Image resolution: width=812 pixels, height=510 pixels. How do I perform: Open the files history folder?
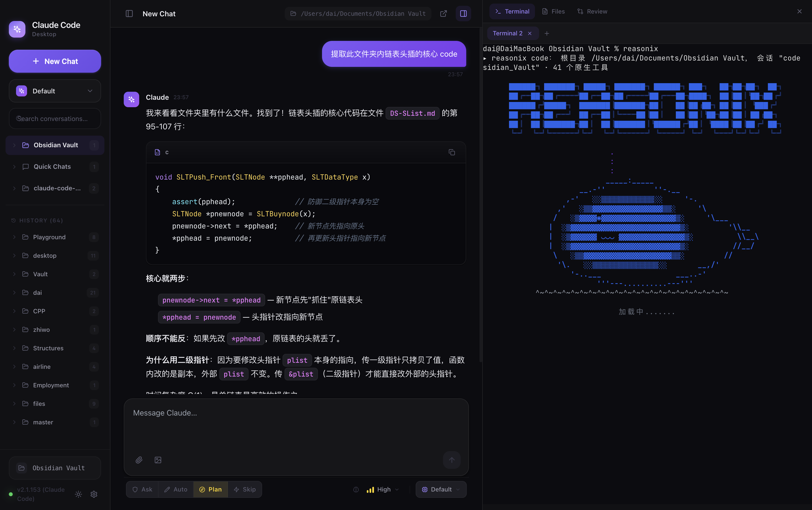click(x=55, y=404)
